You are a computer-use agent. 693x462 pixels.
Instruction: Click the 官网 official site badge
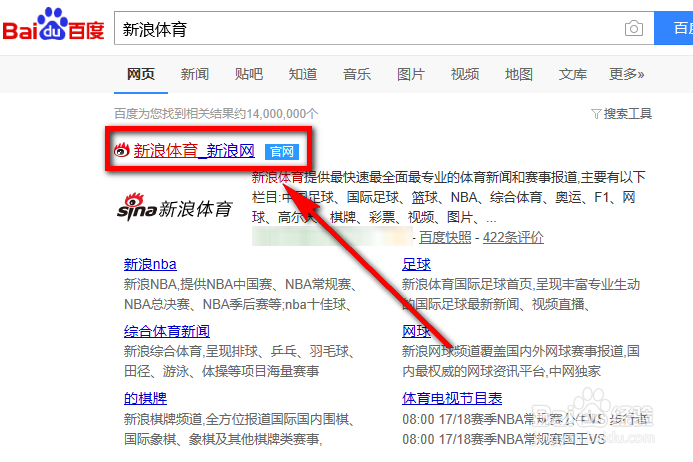282,152
